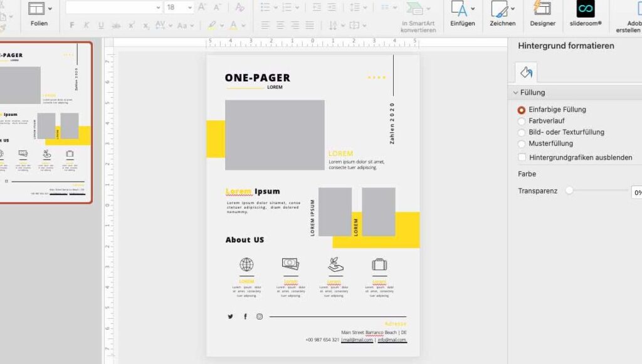This screenshot has height=364, width=642.
Task: Click the Einfügen text box icon
Action: (x=460, y=9)
